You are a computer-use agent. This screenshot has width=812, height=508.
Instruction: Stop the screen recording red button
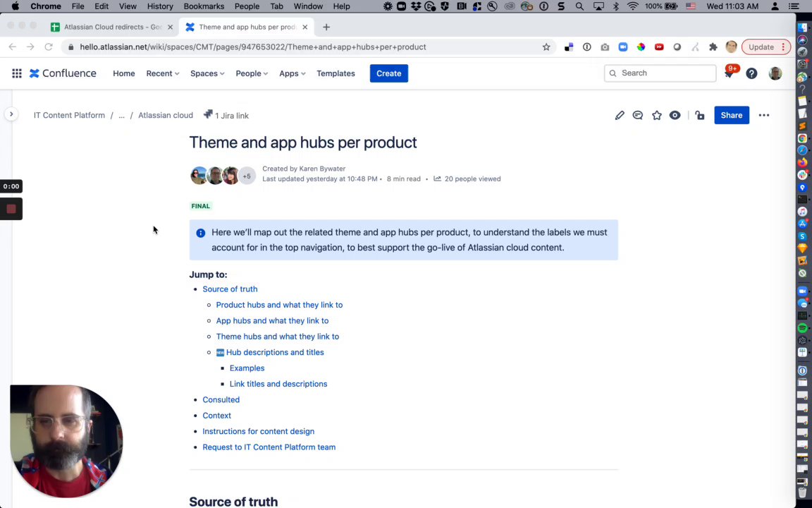[11, 209]
